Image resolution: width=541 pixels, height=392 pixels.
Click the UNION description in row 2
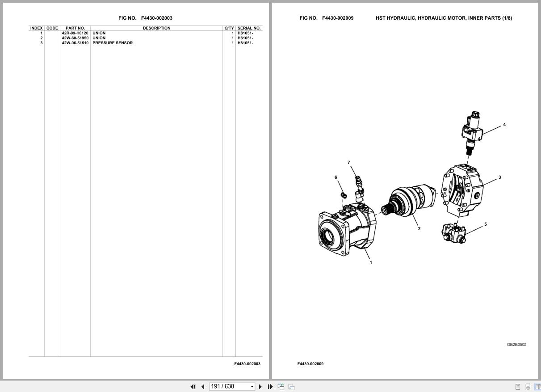tap(99, 38)
